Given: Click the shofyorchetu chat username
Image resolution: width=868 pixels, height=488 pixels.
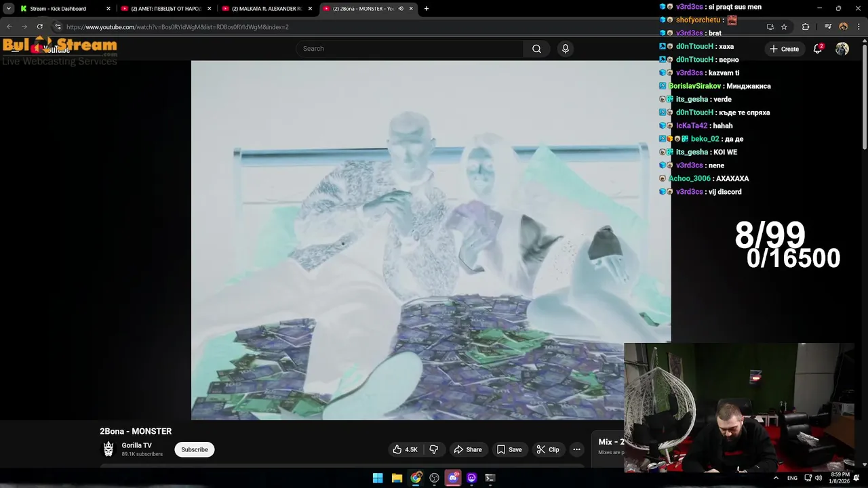Looking at the screenshot, I should (698, 20).
